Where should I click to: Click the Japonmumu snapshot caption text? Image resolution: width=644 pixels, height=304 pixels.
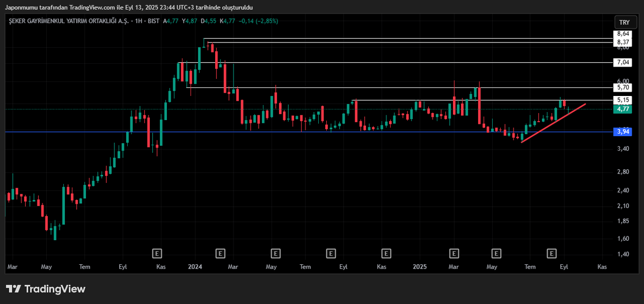click(x=129, y=8)
